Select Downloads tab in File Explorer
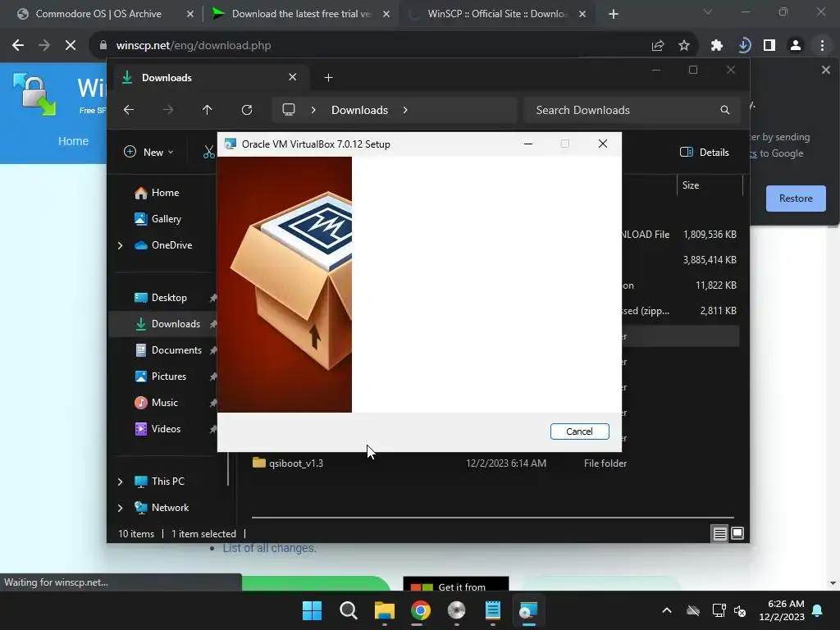This screenshot has height=630, width=840. [x=209, y=78]
